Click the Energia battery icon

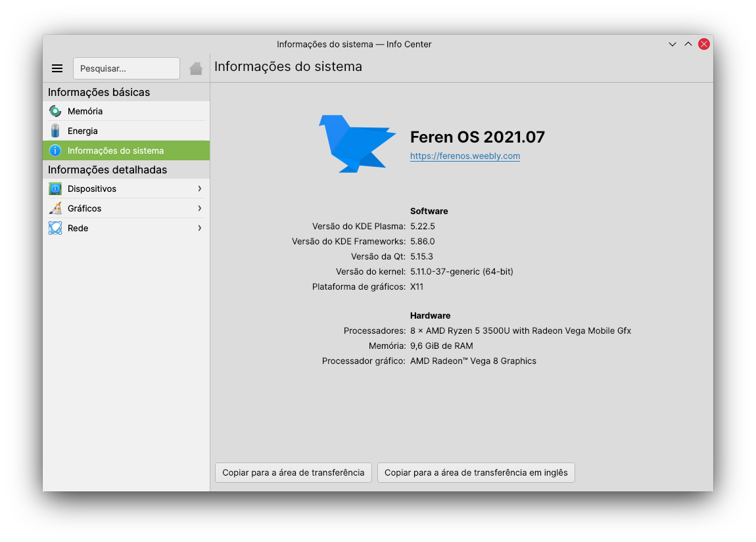(55, 131)
